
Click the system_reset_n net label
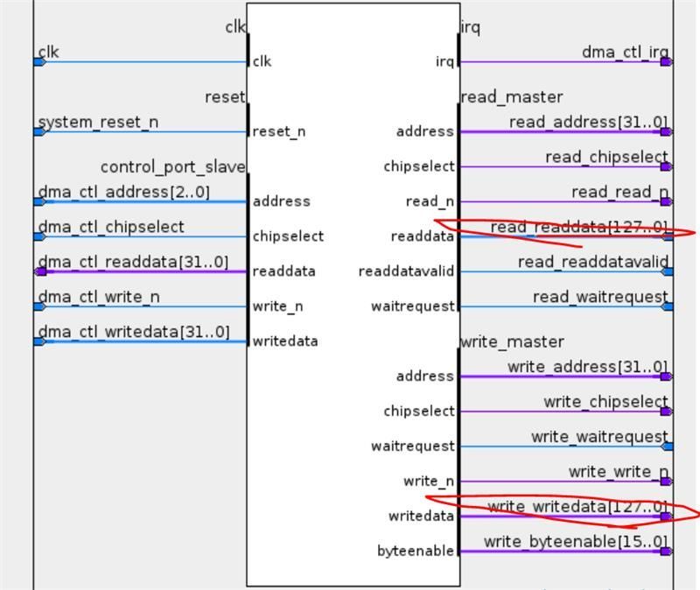pyautogui.click(x=98, y=123)
